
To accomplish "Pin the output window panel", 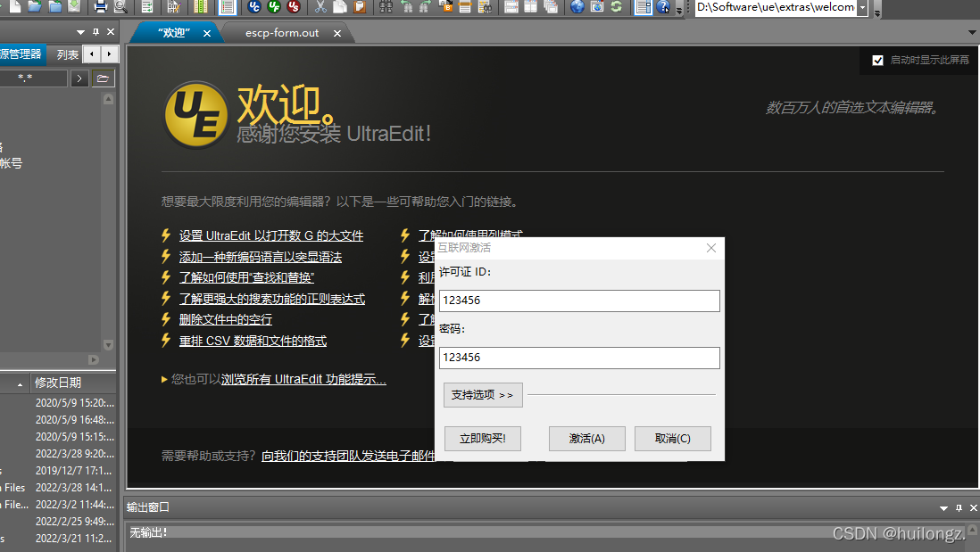I will pyautogui.click(x=959, y=507).
